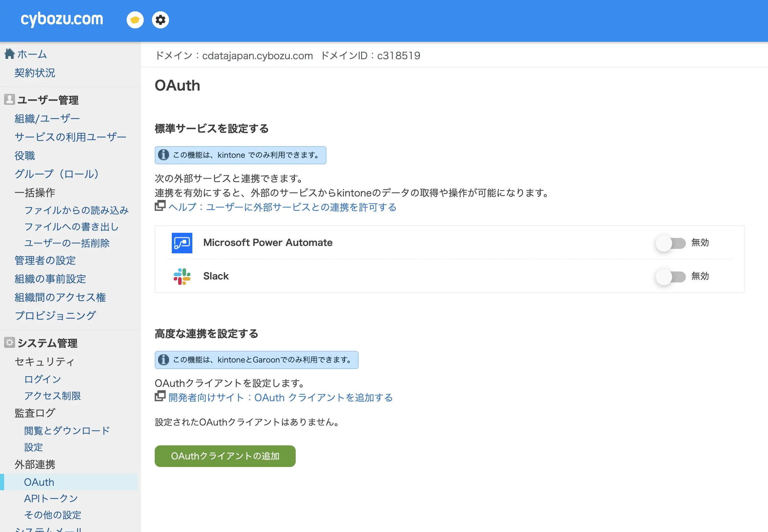Open the yellow kintone service icon
This screenshot has width=768, height=532.
tap(135, 20)
